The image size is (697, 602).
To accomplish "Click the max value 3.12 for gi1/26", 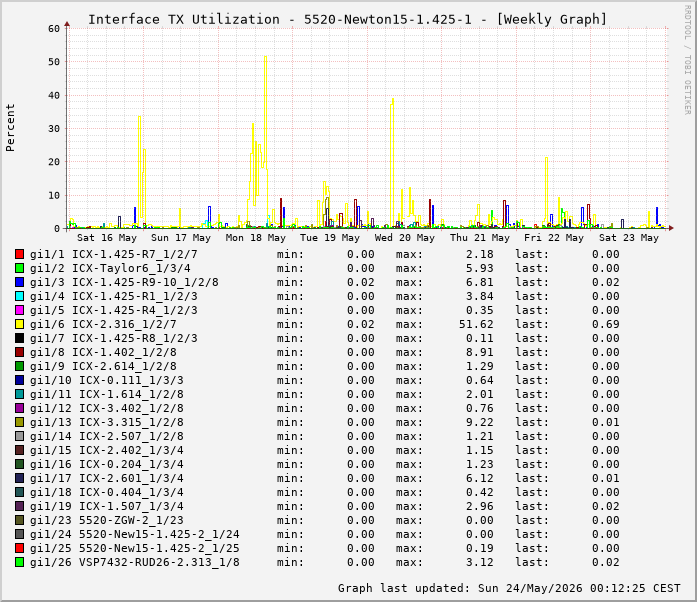I will point(480,562).
